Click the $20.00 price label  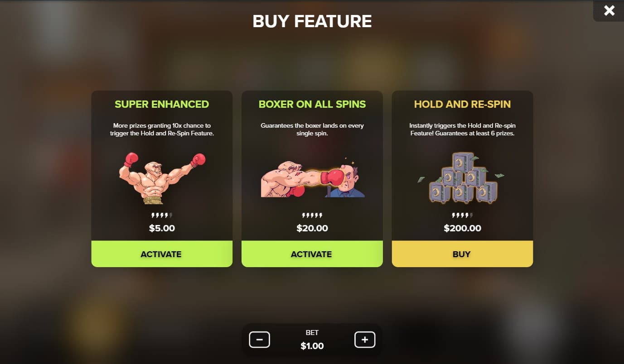pyautogui.click(x=312, y=228)
